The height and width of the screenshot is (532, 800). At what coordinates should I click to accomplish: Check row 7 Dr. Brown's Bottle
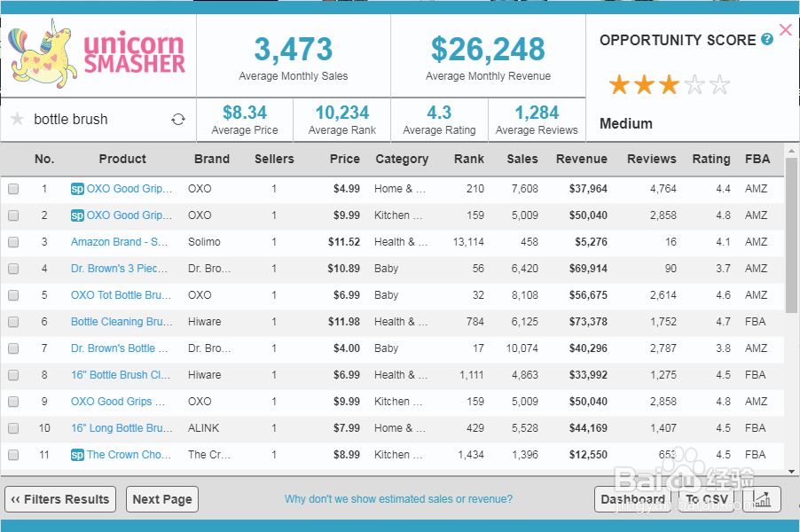13,348
